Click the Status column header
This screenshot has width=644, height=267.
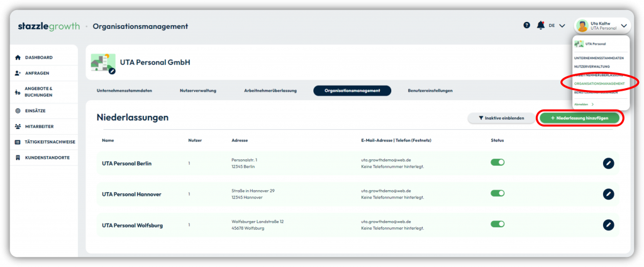[497, 140]
